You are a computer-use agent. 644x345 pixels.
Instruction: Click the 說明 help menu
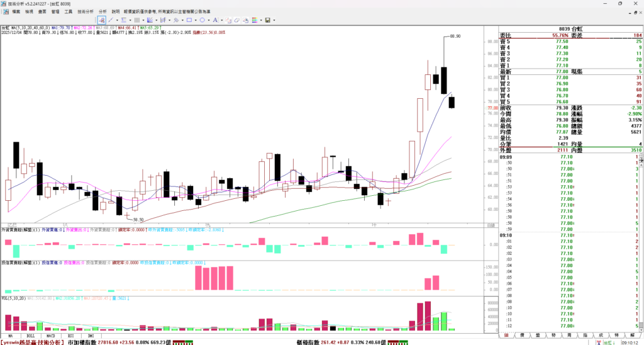pos(116,11)
